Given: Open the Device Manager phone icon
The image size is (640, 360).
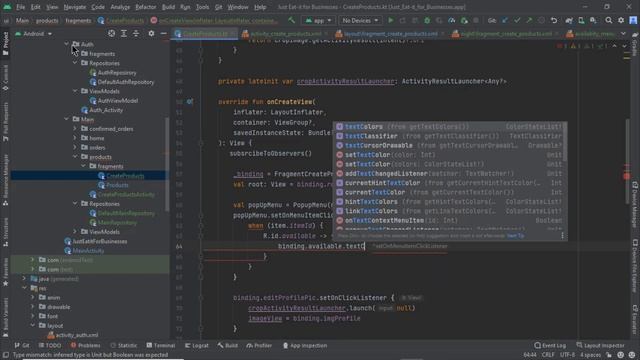Looking at the screenshot, I should (581, 20).
